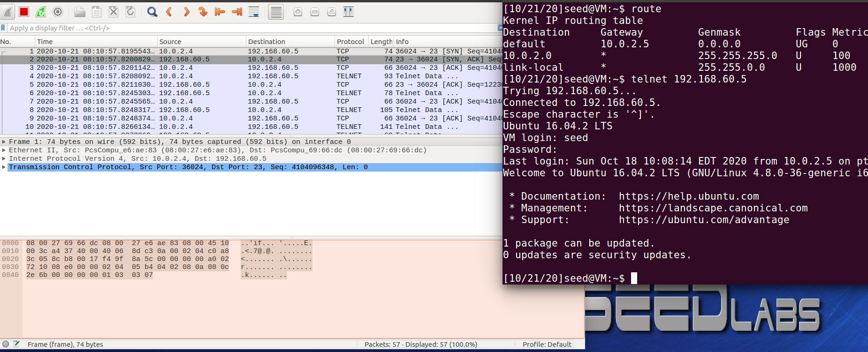Zoom in the main window text

click(298, 12)
